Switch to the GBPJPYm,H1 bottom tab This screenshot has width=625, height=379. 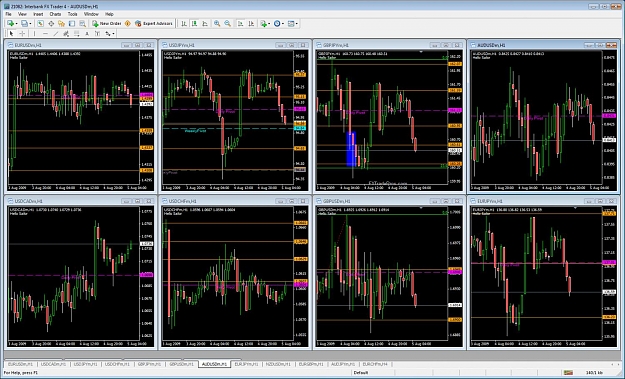click(149, 364)
